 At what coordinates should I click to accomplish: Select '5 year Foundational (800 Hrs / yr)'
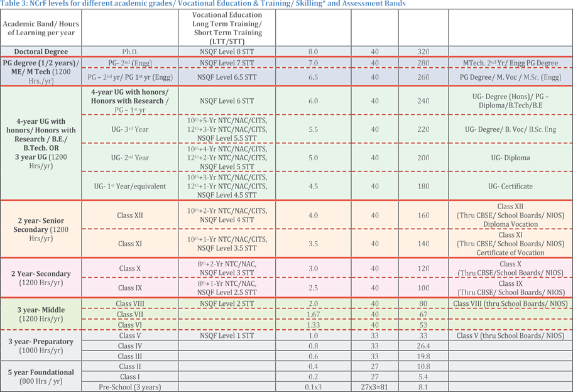tap(41, 377)
